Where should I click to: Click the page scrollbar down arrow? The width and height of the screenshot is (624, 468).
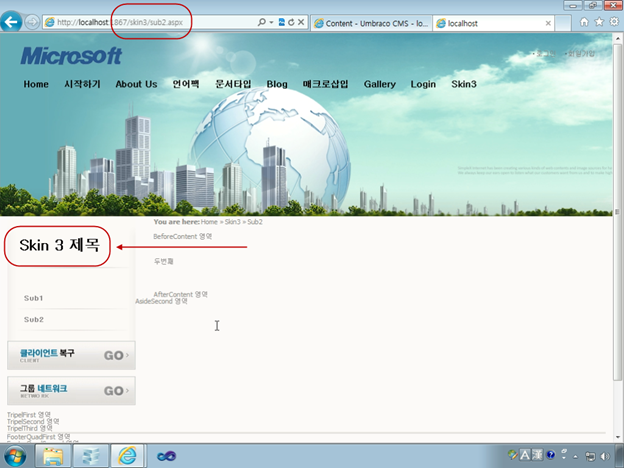(x=618, y=437)
